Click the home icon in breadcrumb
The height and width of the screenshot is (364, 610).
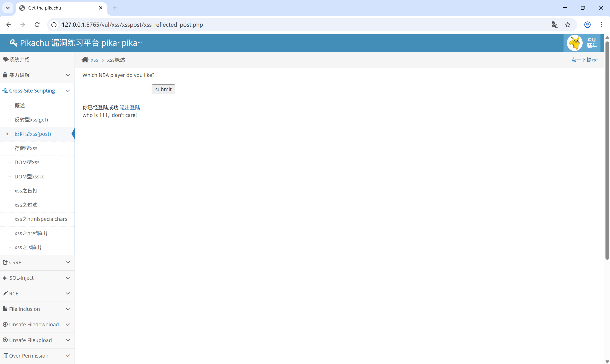click(x=85, y=60)
